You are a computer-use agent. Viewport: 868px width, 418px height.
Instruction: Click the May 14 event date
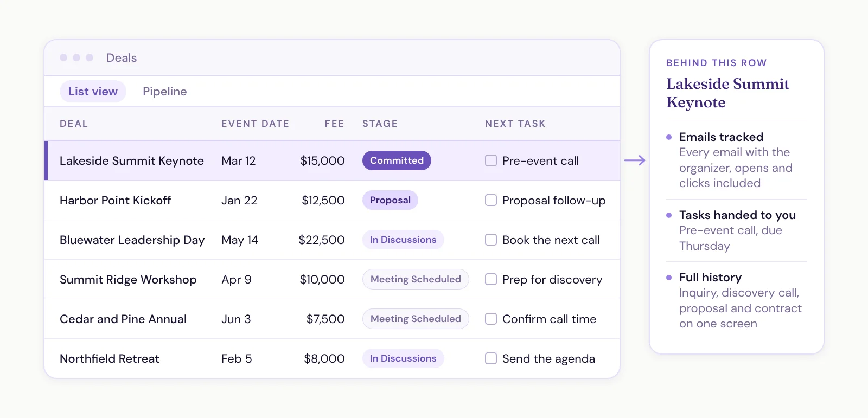240,240
